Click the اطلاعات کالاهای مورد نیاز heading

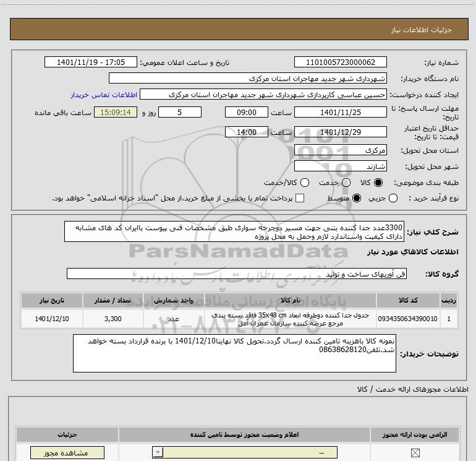click(412, 252)
